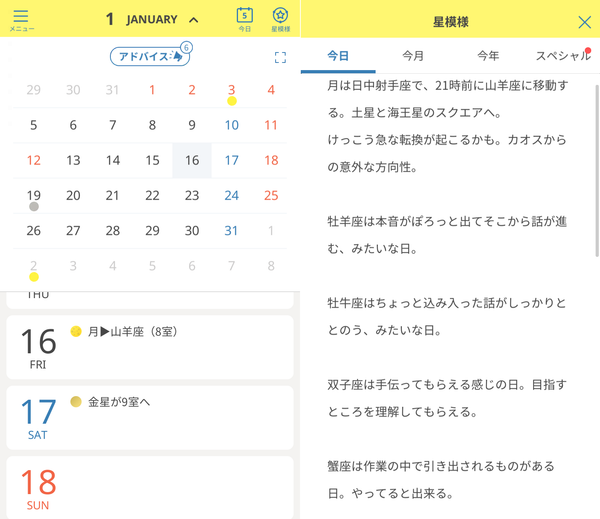Open the スペシャル tab

563,56
